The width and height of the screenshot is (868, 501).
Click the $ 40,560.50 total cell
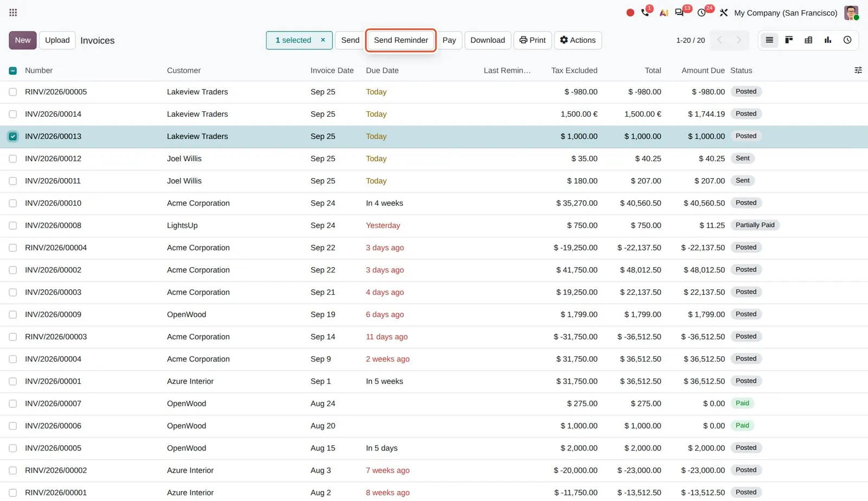click(x=640, y=203)
